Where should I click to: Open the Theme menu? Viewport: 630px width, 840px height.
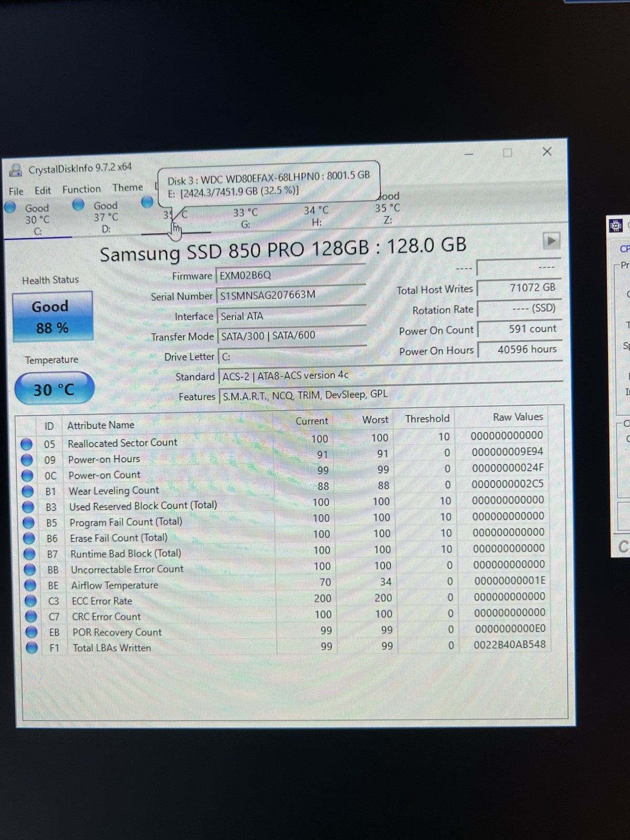click(128, 187)
